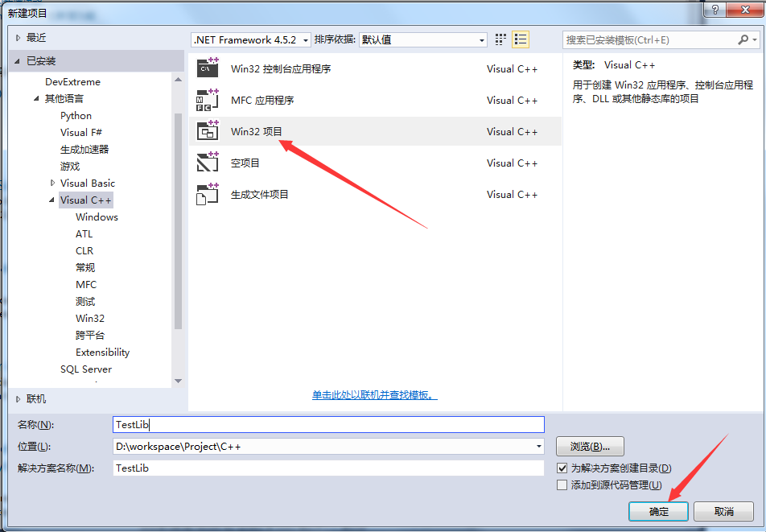Click the 名称 TestLib input field
The height and width of the screenshot is (532, 766).
point(328,424)
